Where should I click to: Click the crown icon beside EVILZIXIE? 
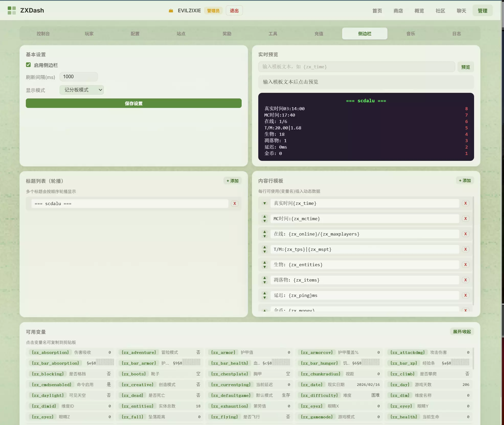pyautogui.click(x=171, y=11)
